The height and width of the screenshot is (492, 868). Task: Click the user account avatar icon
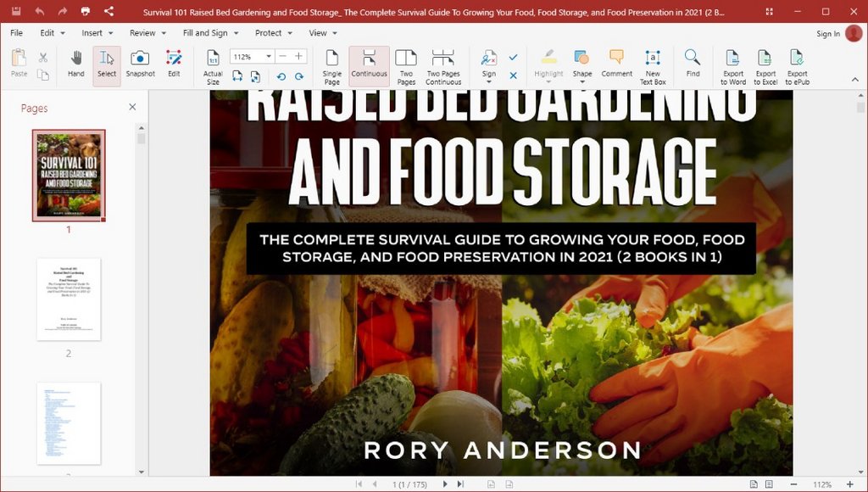pyautogui.click(x=854, y=33)
